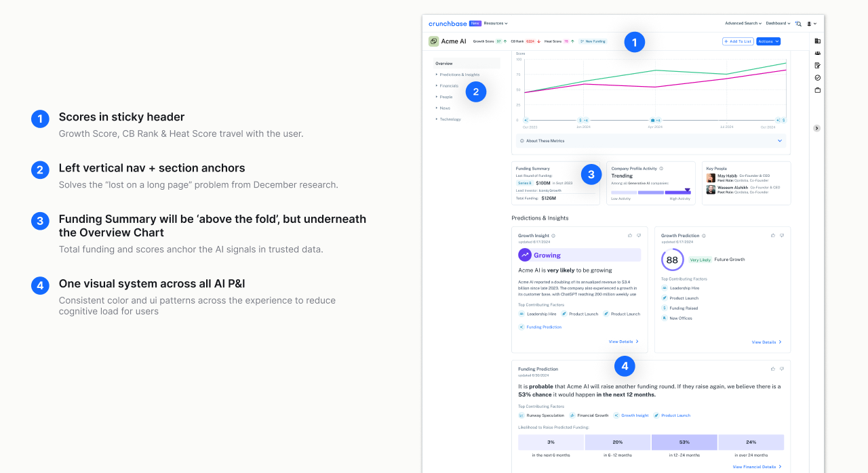Click the info icon beside Company Profile Activity
868x473 pixels.
click(x=661, y=168)
